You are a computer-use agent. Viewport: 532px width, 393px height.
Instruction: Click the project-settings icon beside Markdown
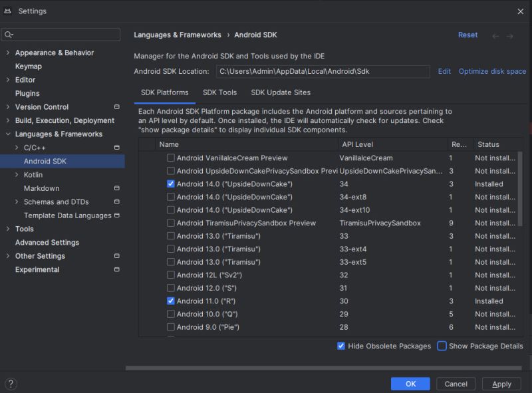coord(117,188)
